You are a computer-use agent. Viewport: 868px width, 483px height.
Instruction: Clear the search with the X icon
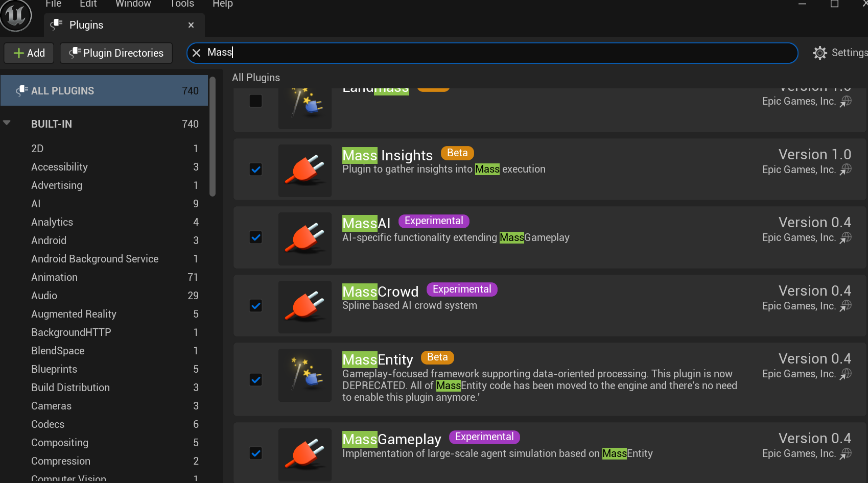[x=196, y=53]
